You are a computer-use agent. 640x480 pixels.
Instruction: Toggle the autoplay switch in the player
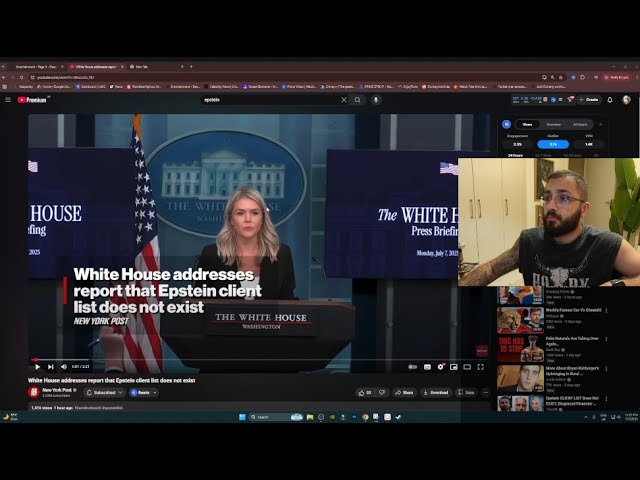pos(413,367)
